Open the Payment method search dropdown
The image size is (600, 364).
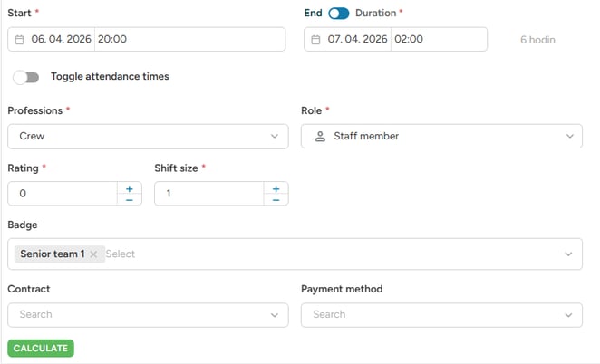tap(441, 315)
